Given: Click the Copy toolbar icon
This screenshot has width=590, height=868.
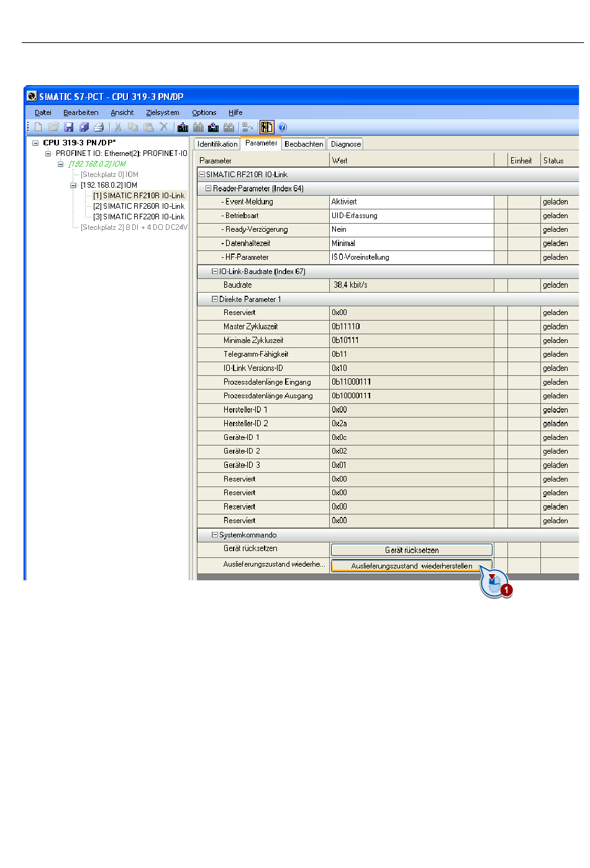Looking at the screenshot, I should 133,127.
